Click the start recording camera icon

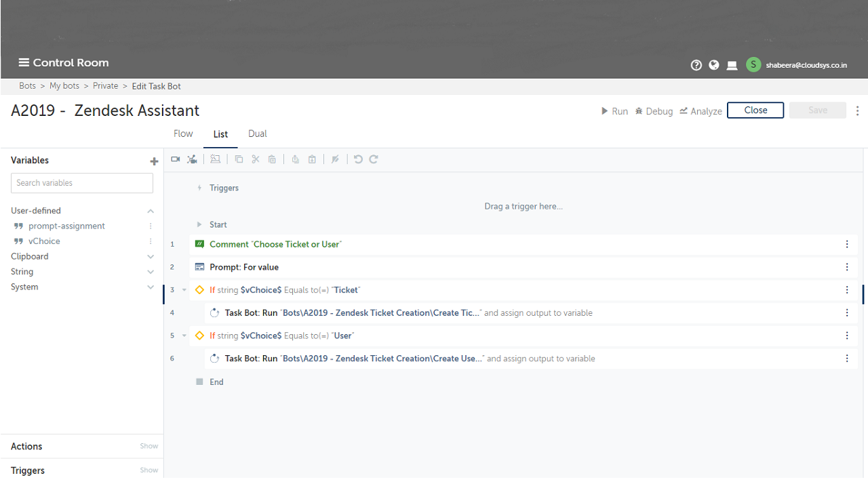pyautogui.click(x=176, y=159)
